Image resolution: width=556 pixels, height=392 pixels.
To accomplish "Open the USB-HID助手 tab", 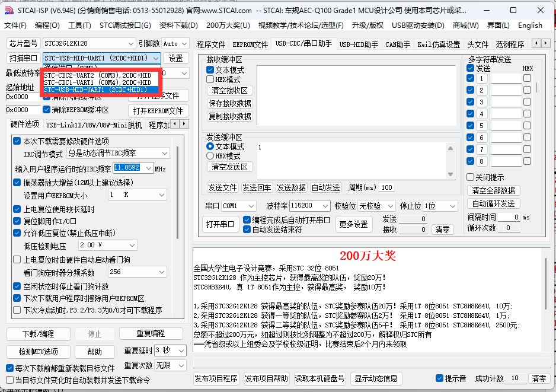I will [359, 44].
